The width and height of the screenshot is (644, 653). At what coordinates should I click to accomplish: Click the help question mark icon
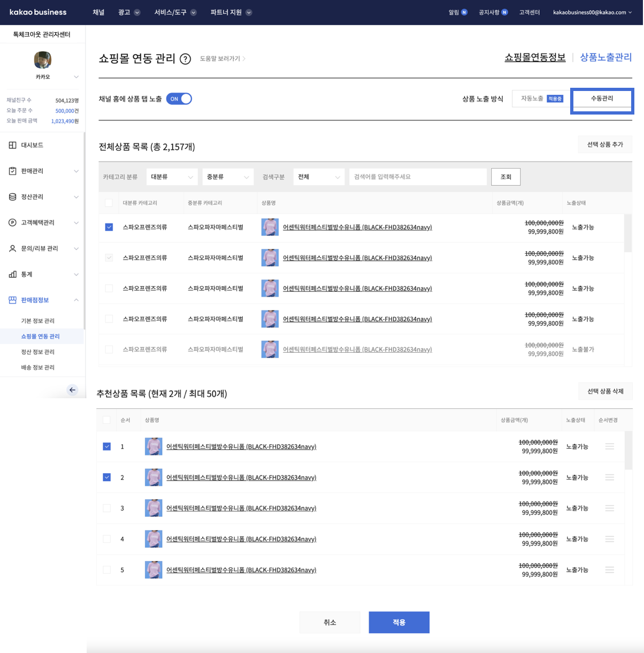(x=185, y=59)
